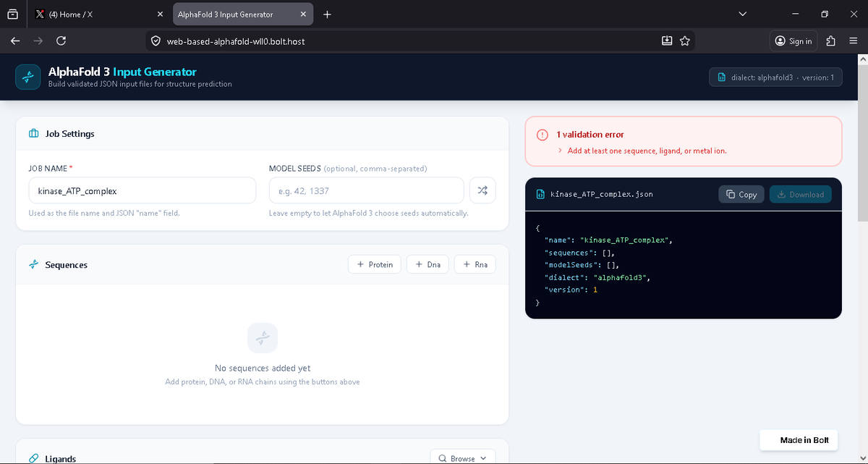Open Firefox hamburger application menu
The height and width of the screenshot is (464, 868).
pyautogui.click(x=853, y=41)
